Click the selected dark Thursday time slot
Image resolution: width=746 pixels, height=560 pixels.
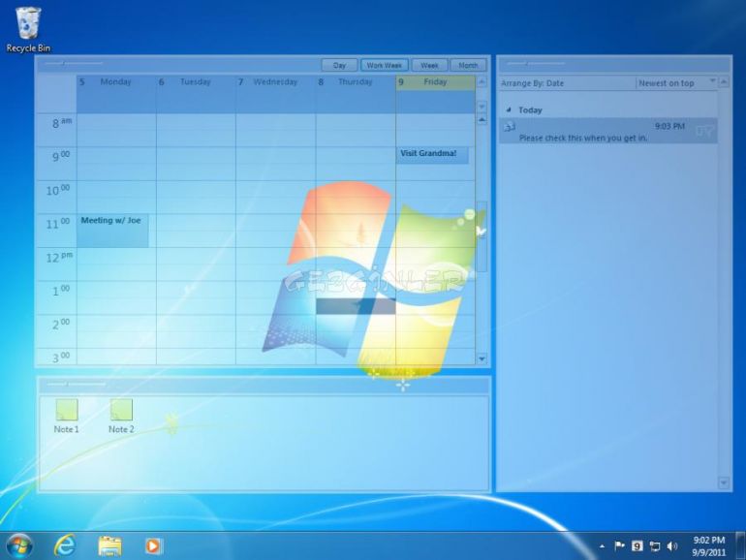356,306
